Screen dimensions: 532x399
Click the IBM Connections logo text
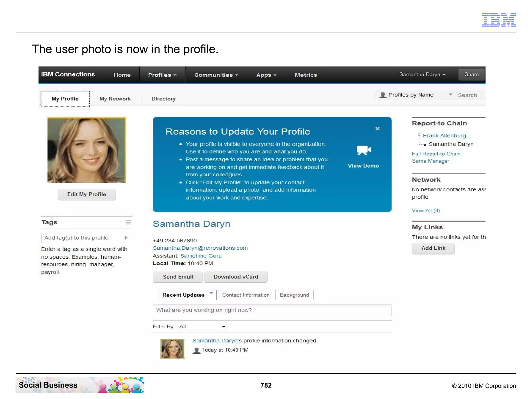68,75
